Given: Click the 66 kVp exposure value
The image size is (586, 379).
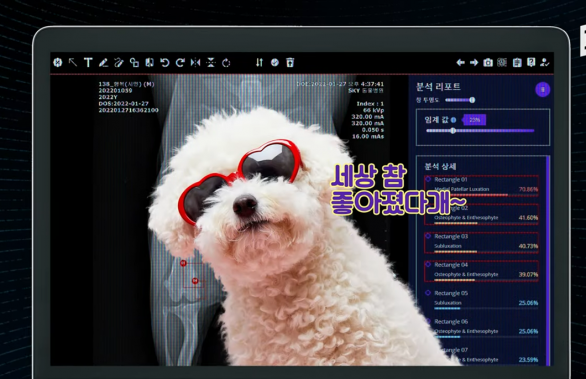Looking at the screenshot, I should point(373,110).
